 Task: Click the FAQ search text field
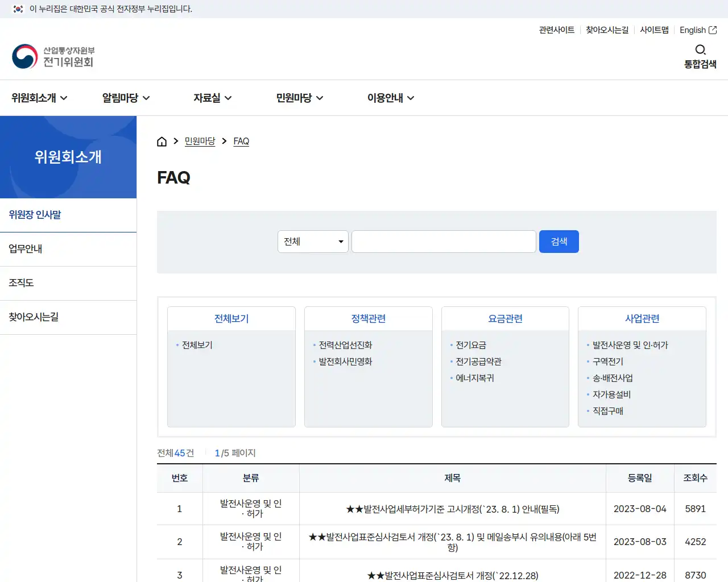pos(444,242)
